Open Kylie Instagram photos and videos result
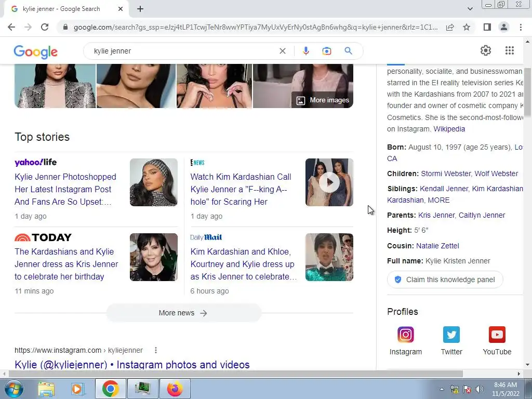This screenshot has width=532, height=399. (132, 364)
